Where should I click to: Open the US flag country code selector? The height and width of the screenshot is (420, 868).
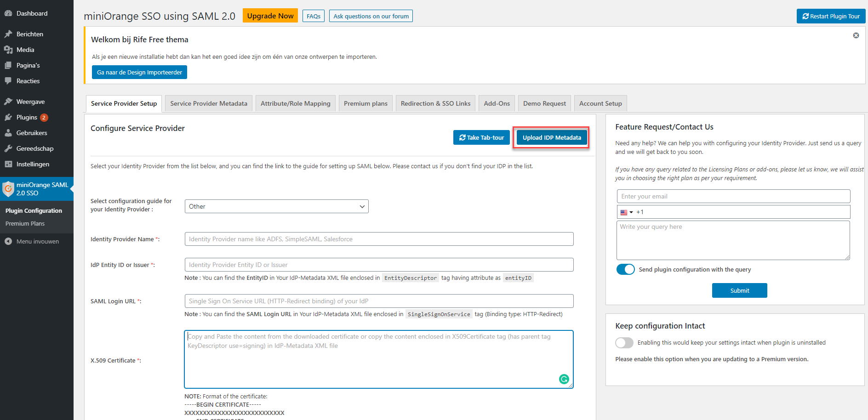tap(627, 212)
